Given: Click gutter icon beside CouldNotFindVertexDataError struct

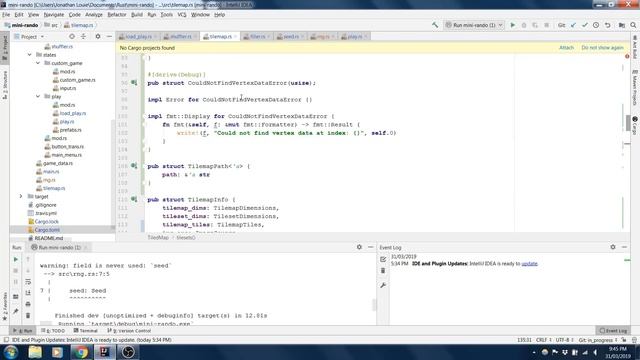Looking at the screenshot, I should (134, 82).
